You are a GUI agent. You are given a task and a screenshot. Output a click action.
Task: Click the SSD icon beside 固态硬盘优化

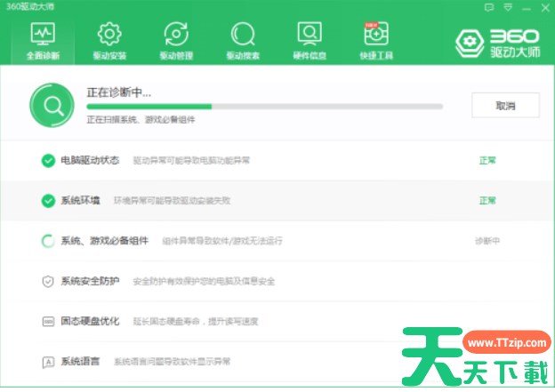pyautogui.click(x=48, y=321)
